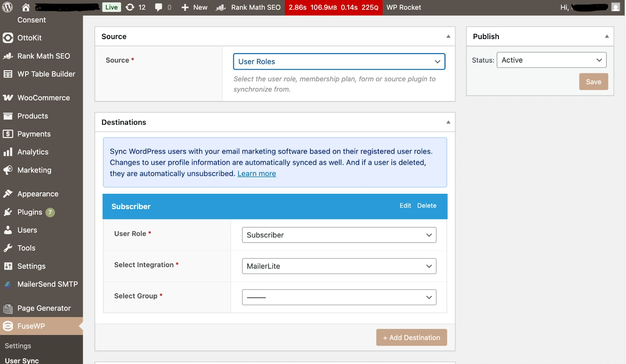The width and height of the screenshot is (626, 364).
Task: Click the OttoKit sidebar icon
Action: pos(8,38)
